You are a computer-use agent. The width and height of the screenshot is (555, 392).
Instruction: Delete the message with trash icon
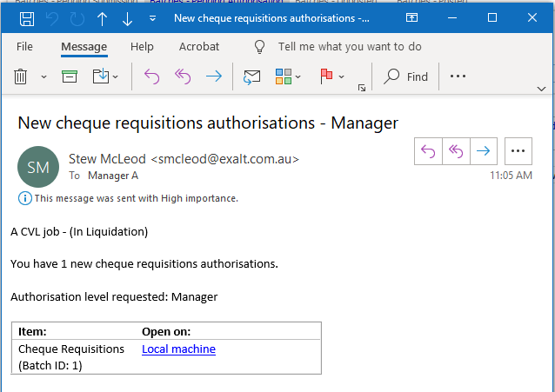pos(21,76)
